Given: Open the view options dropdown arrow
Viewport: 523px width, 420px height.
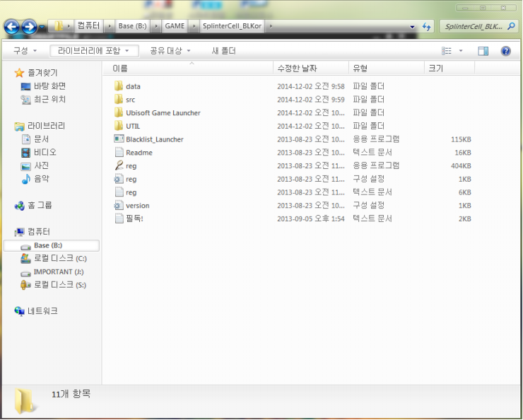Looking at the screenshot, I should 461,51.
